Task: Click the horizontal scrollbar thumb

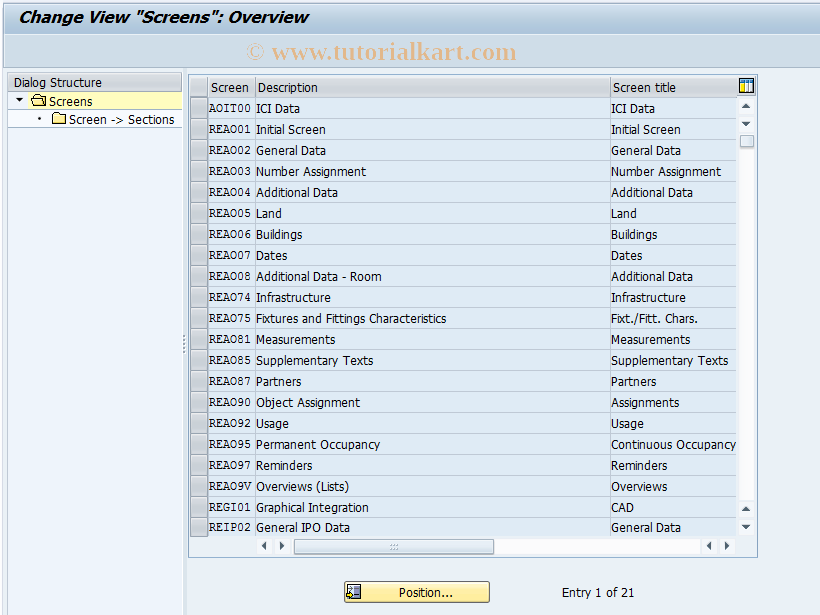Action: click(x=394, y=546)
